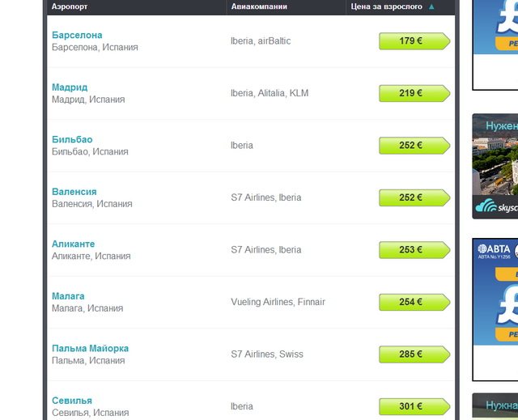Open the Мадрид airport link
The width and height of the screenshot is (518, 420).
point(70,87)
